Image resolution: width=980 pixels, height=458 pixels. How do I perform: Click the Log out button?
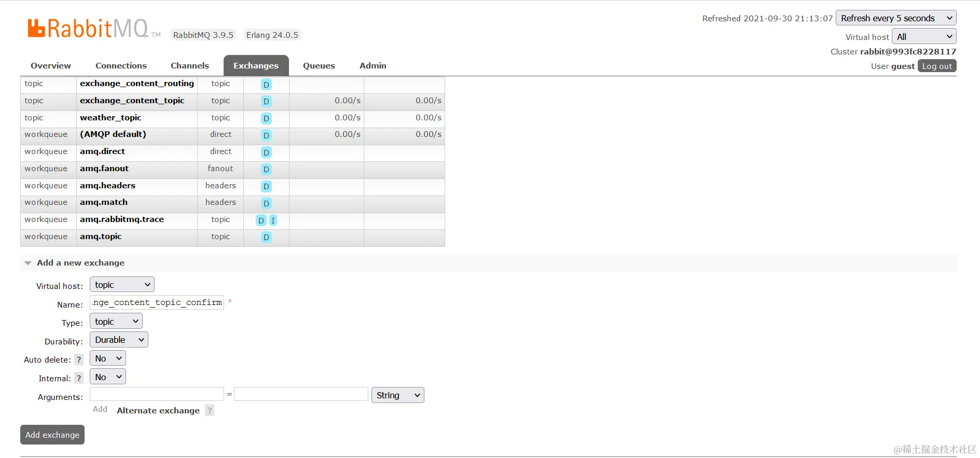coord(937,66)
